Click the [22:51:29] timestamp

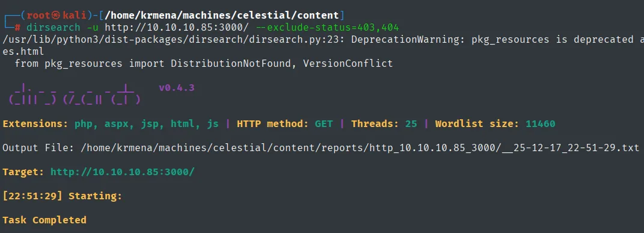point(32,196)
